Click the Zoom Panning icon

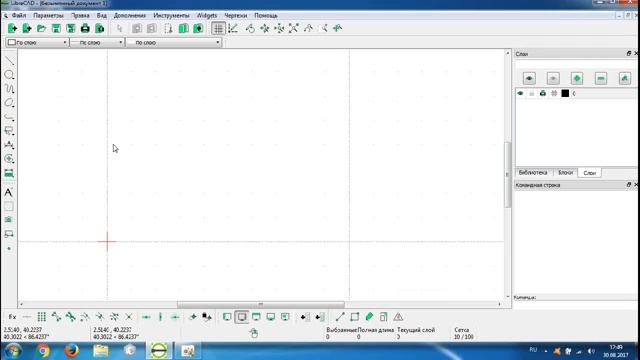click(338, 28)
